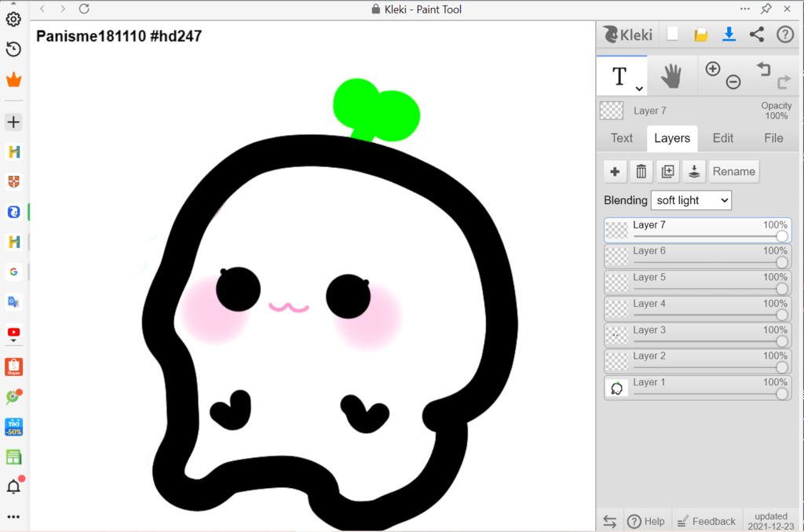This screenshot has height=532, width=804.
Task: Click the Panisme181110 #hd247 text on the canvas
Action: [x=119, y=36]
